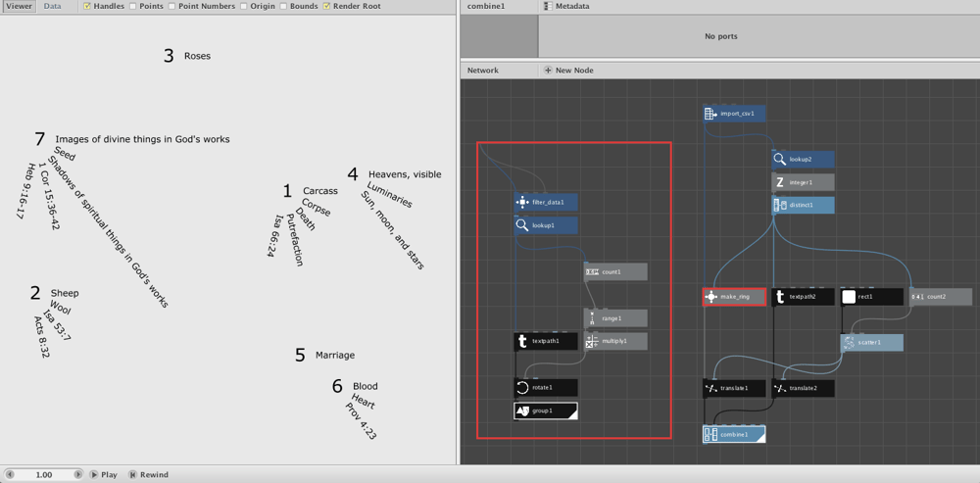This screenshot has height=483, width=980.
Task: Click the Roses text in viewer
Action: pos(198,56)
